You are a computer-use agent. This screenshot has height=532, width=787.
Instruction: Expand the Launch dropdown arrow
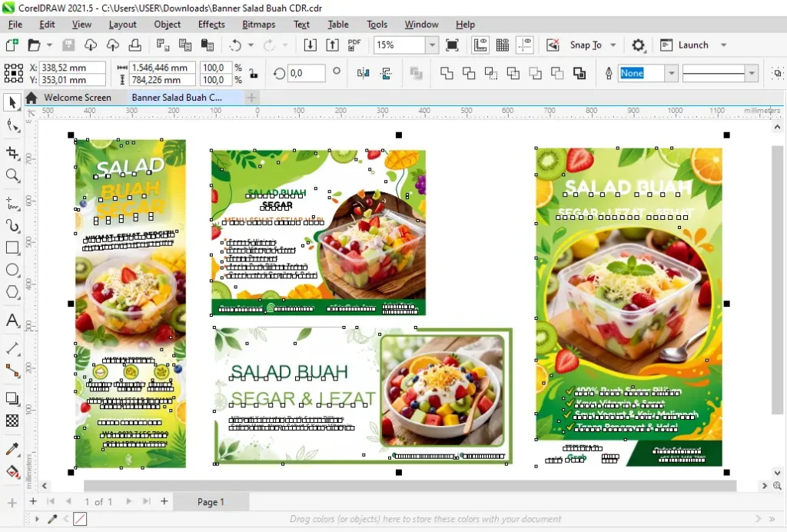tap(724, 45)
